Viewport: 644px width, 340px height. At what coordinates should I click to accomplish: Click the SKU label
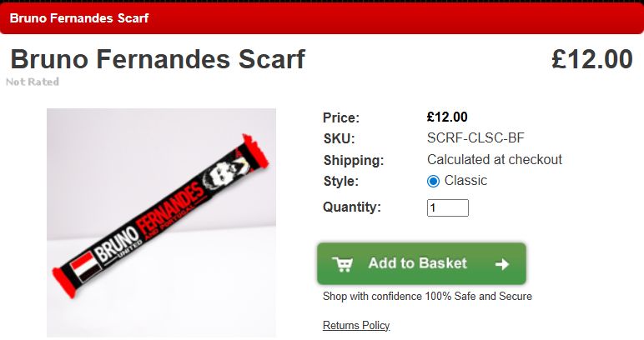(339, 138)
